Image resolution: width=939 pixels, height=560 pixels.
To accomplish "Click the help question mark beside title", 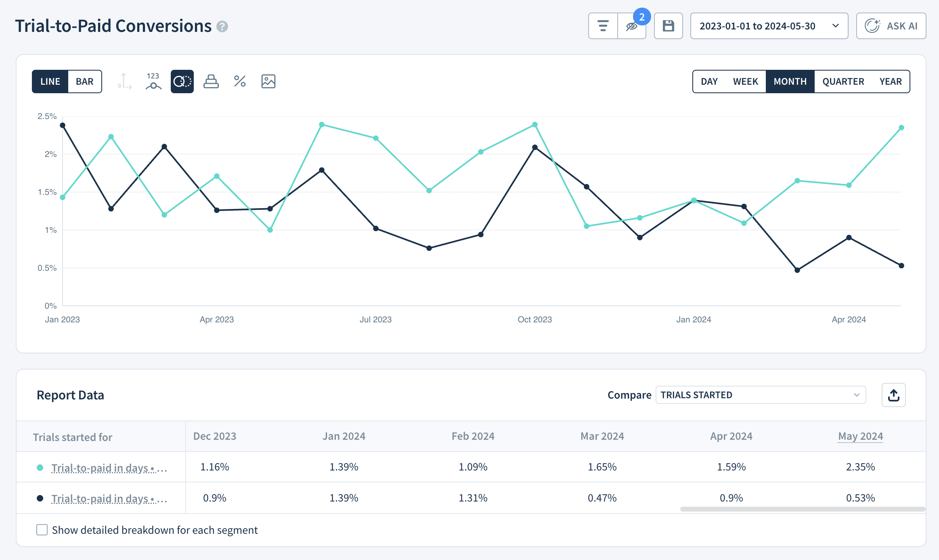I will 222,27.
